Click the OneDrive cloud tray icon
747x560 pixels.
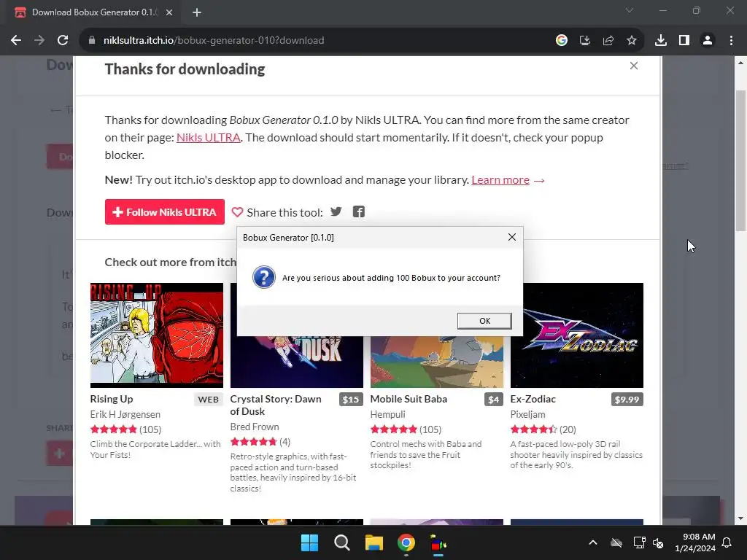click(616, 542)
